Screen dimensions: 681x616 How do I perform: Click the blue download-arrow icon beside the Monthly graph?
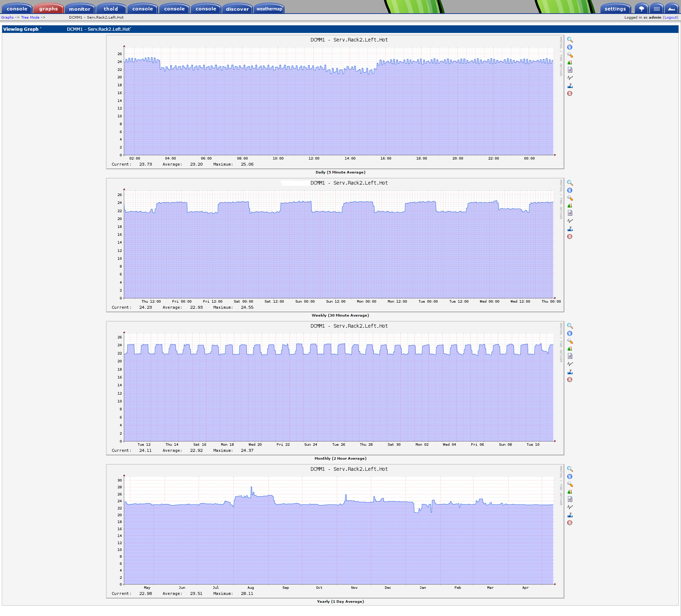tap(570, 333)
